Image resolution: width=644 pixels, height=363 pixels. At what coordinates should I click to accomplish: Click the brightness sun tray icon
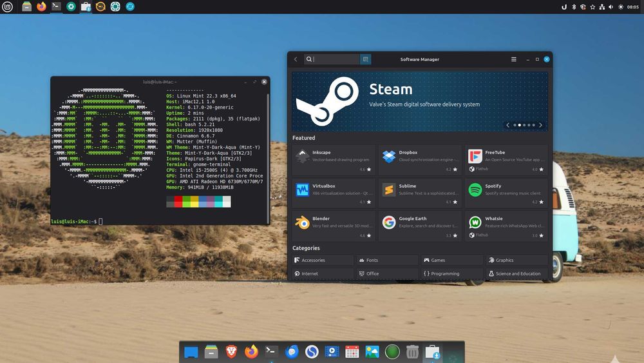(621, 7)
